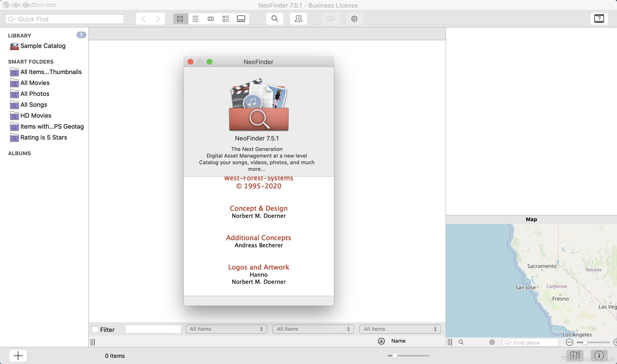The height and width of the screenshot is (364, 617).
Task: Click Quick Find input field
Action: coord(65,19)
